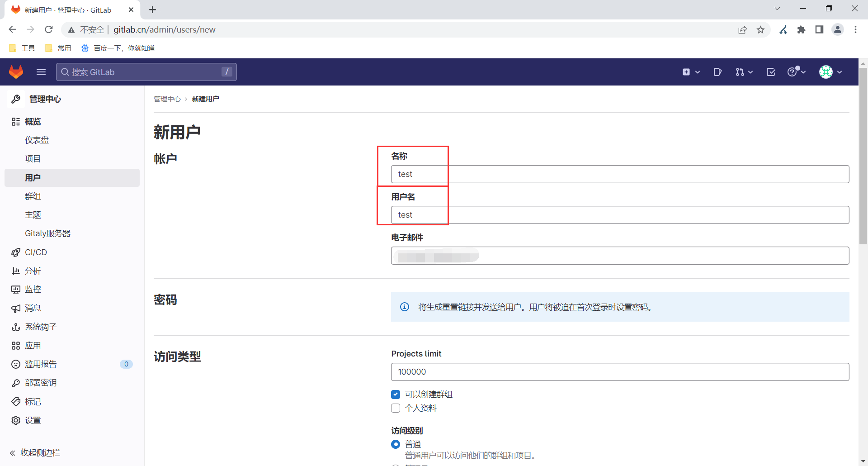Click the 滥用报告 count badge
Image resolution: width=868 pixels, height=466 pixels.
(126, 364)
